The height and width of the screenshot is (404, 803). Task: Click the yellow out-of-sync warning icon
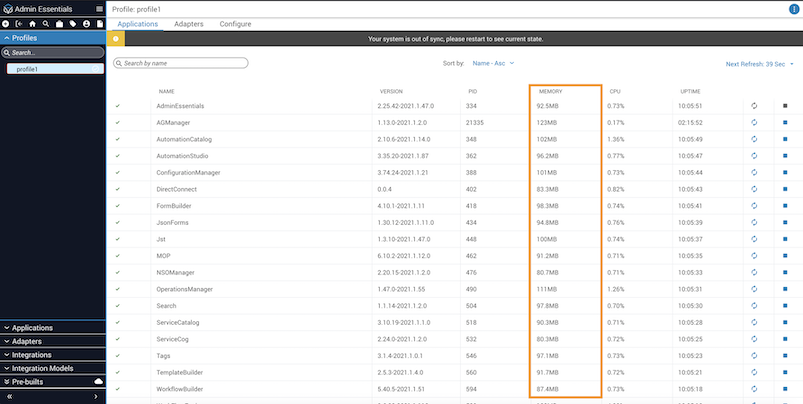[115, 39]
